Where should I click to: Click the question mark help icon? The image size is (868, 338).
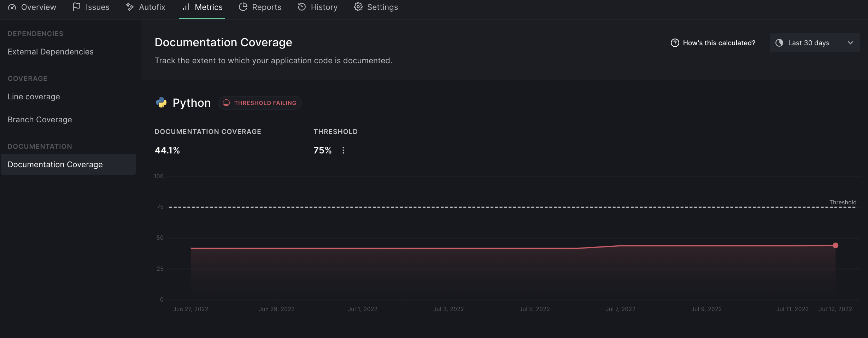point(675,42)
